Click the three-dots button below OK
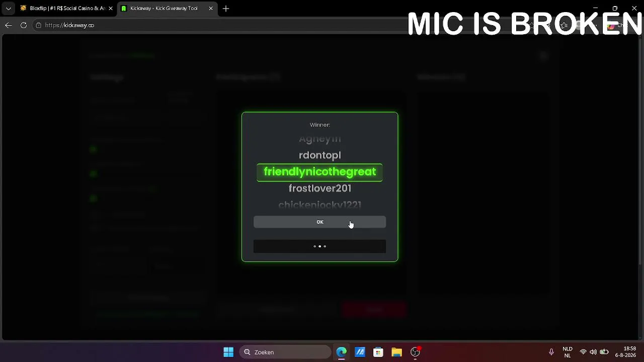644x362 pixels. click(319, 246)
